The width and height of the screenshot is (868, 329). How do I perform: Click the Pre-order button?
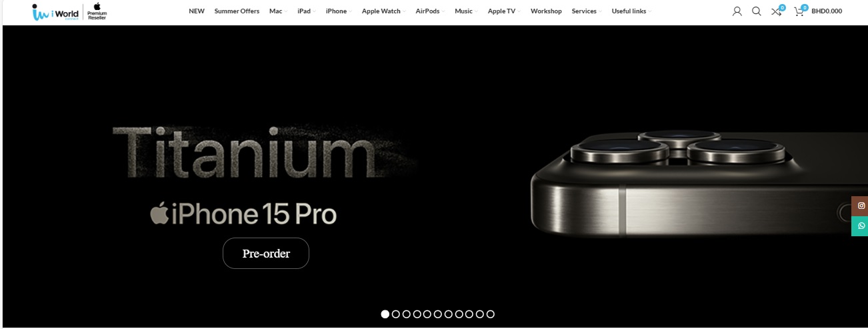point(266,253)
